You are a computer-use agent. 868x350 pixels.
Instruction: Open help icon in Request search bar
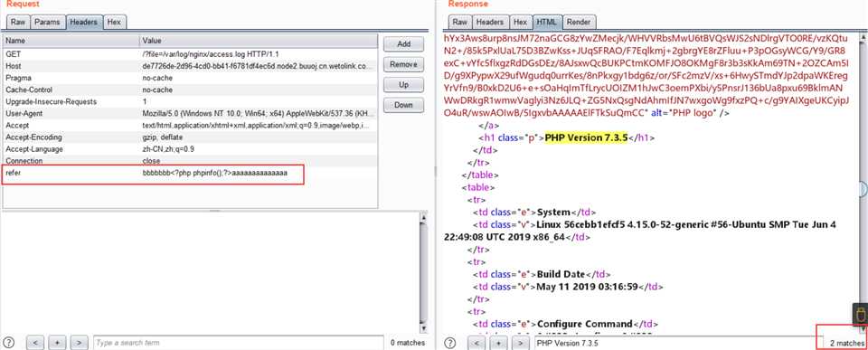tap(9, 343)
